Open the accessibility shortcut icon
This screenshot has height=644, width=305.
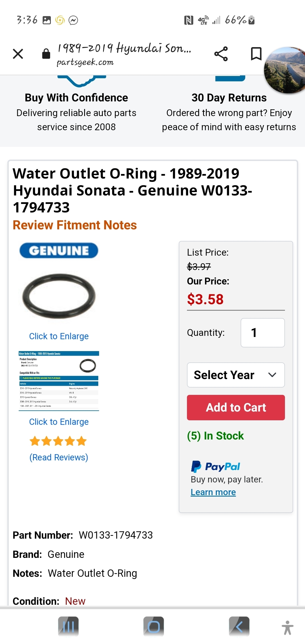(x=287, y=628)
